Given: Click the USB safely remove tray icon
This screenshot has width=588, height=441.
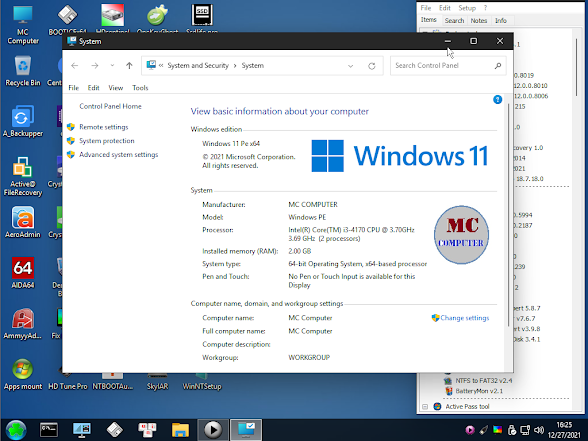Looking at the screenshot, I should coord(512,430).
